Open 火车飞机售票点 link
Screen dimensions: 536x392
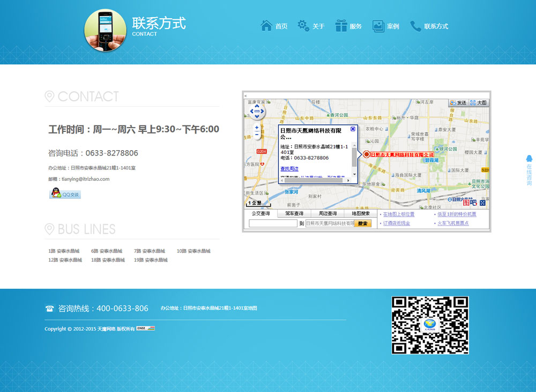[453, 223]
